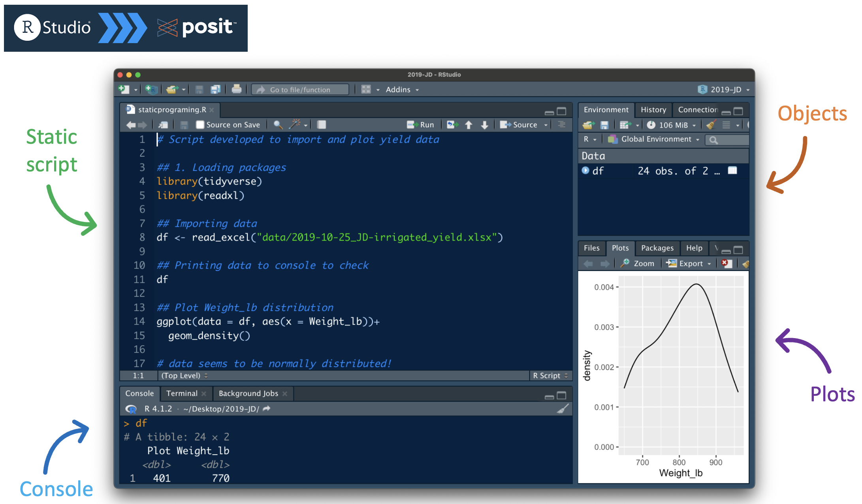
Task: Expand the df object details arrow
Action: tap(585, 171)
